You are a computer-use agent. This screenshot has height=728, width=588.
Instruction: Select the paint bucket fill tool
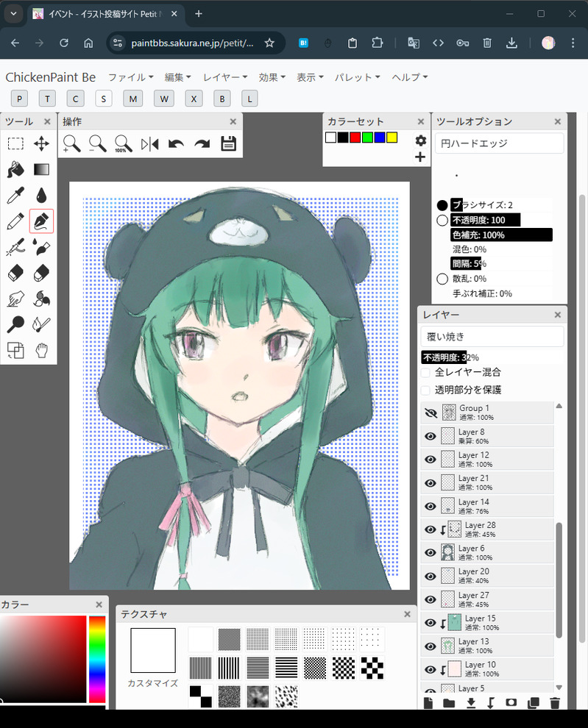[x=15, y=170]
